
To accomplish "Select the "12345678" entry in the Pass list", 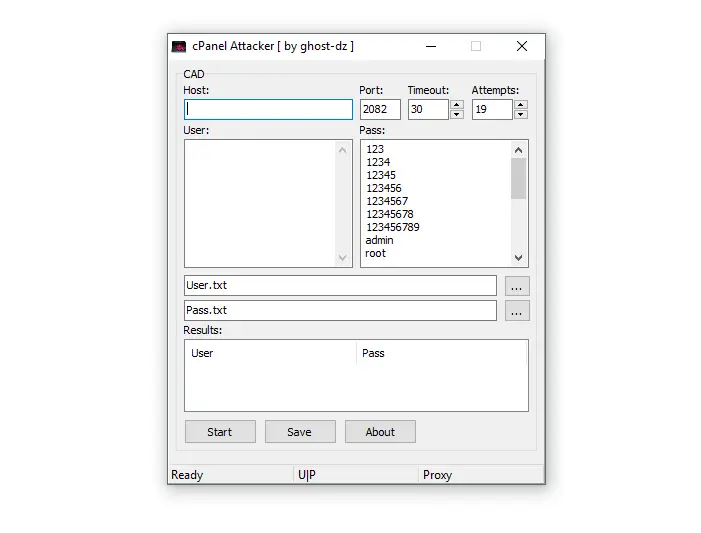I will (x=390, y=214).
